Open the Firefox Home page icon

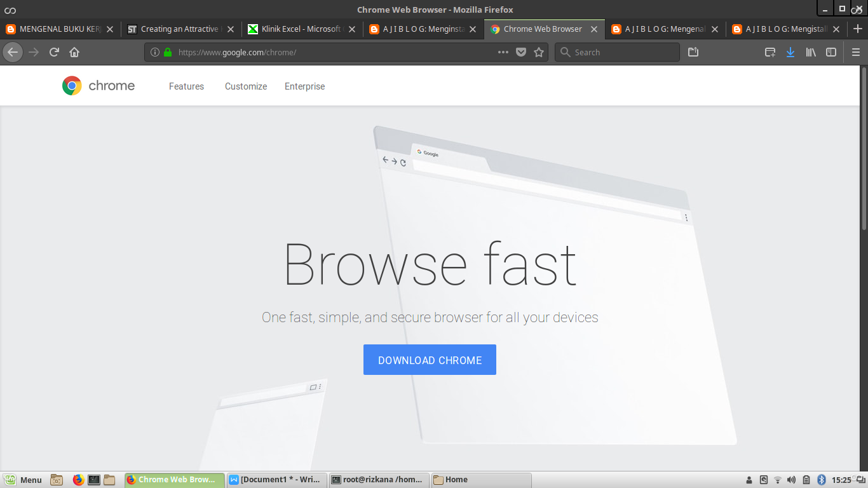tap(74, 52)
